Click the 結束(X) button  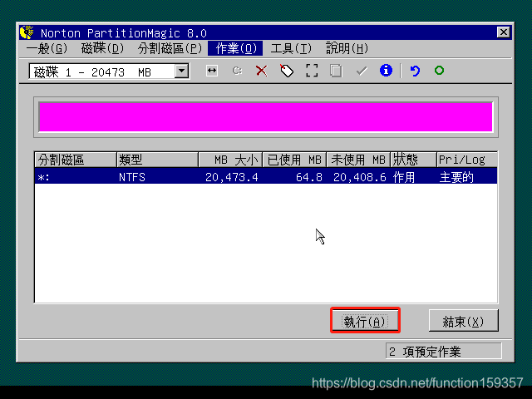point(464,321)
